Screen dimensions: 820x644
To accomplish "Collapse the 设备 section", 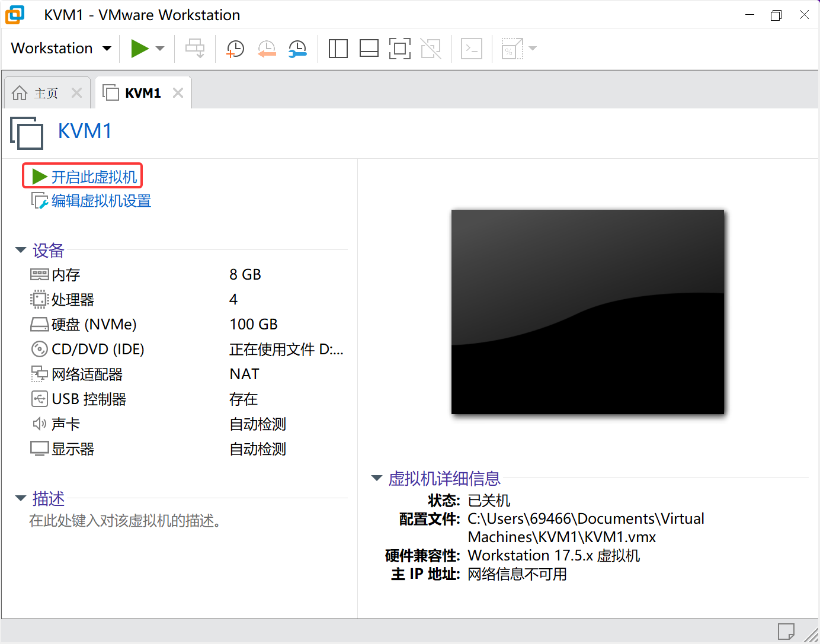I will click(21, 250).
